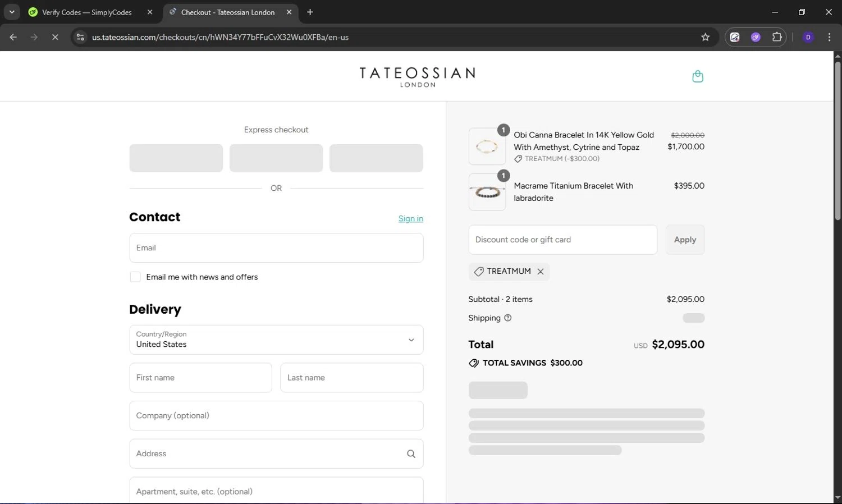Click the Obi Canna Bracelet thumbnail
This screenshot has height=504, width=842.
click(487, 146)
